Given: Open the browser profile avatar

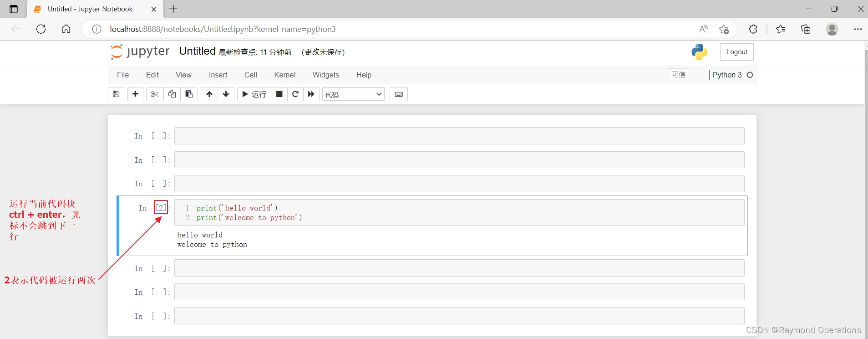Looking at the screenshot, I should point(832,29).
